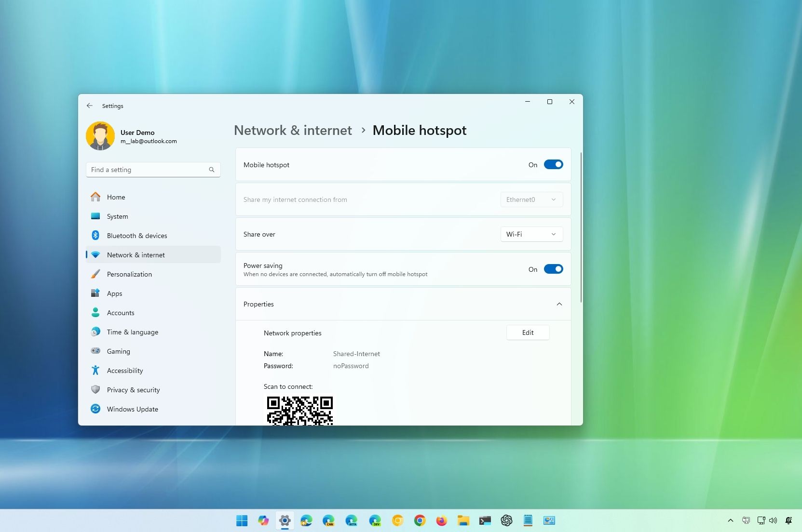The height and width of the screenshot is (532, 802).
Task: Open Terminal from the taskbar
Action: tap(485, 520)
